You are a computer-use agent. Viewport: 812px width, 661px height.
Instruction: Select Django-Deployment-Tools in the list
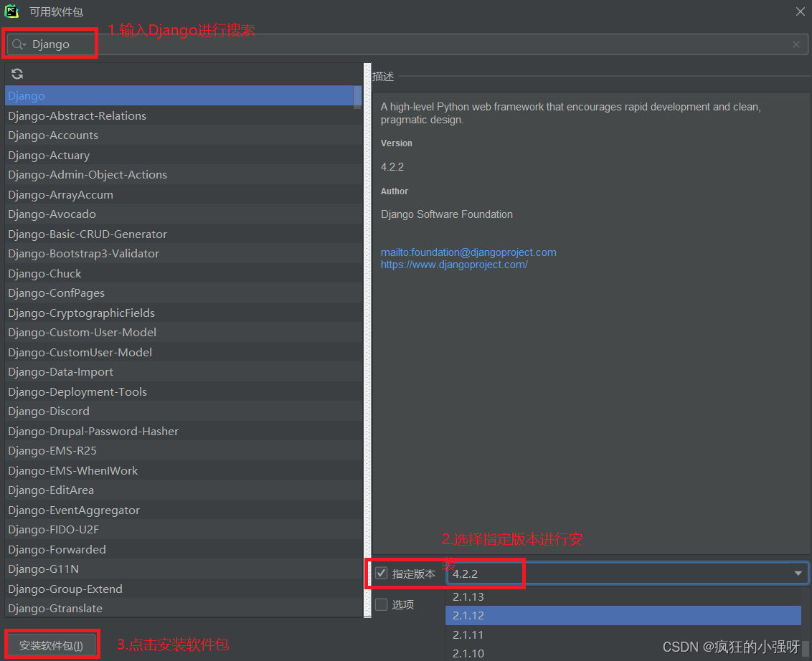[x=184, y=392]
